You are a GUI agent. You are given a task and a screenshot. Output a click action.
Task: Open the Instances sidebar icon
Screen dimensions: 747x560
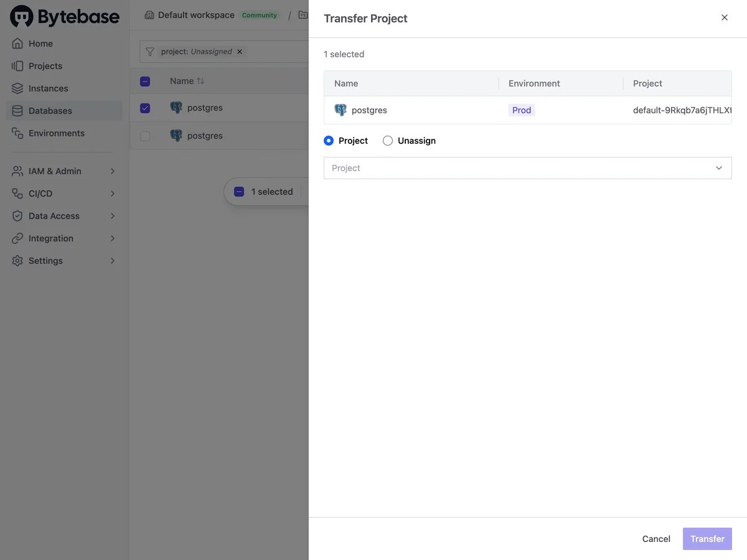pos(17,88)
